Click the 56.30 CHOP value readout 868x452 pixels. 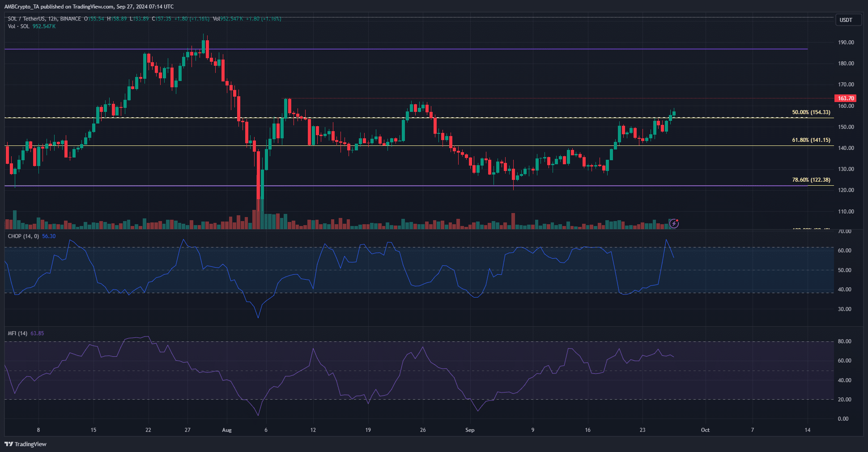pyautogui.click(x=49, y=236)
